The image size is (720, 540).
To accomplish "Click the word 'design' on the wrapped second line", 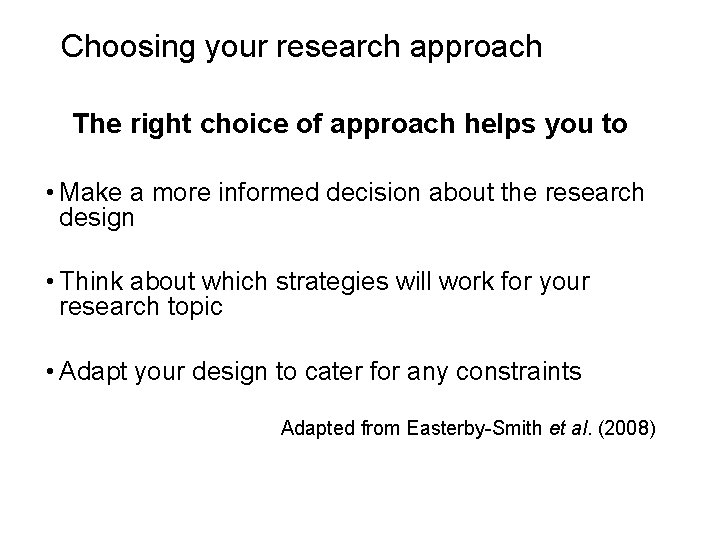I will click(96, 218).
